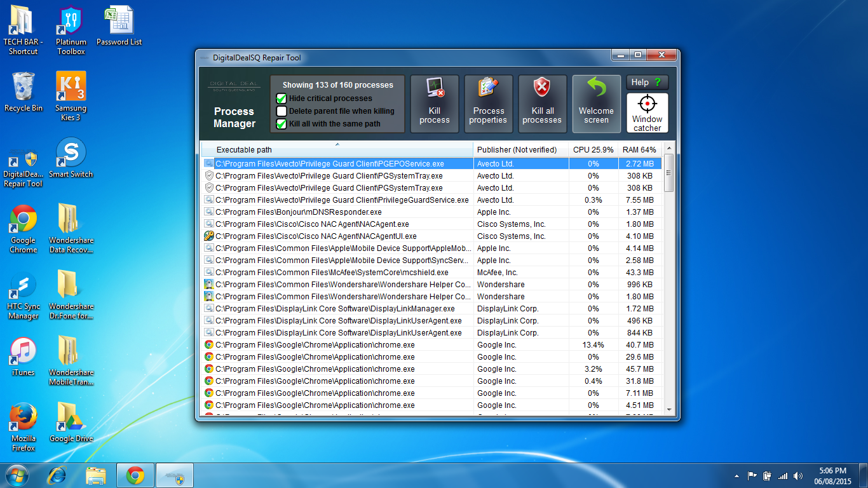This screenshot has height=488, width=868.
Task: Click chrome.exe row using 13.4% CPU
Action: click(x=432, y=345)
